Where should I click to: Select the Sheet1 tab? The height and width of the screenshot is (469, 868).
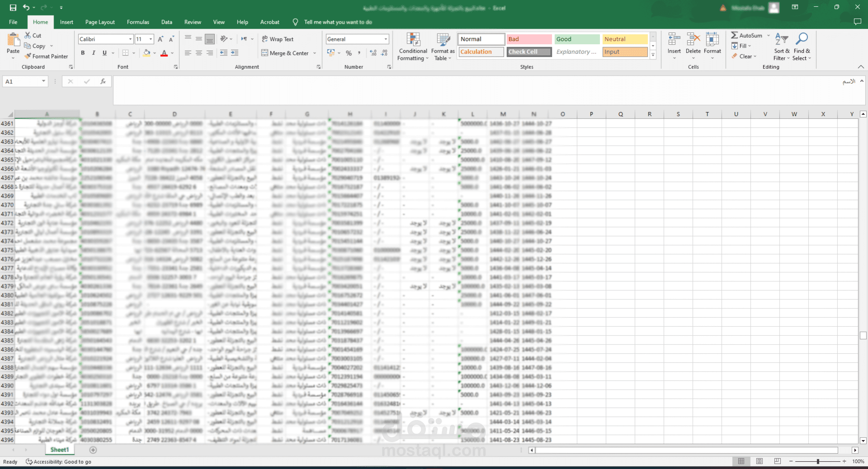60,450
